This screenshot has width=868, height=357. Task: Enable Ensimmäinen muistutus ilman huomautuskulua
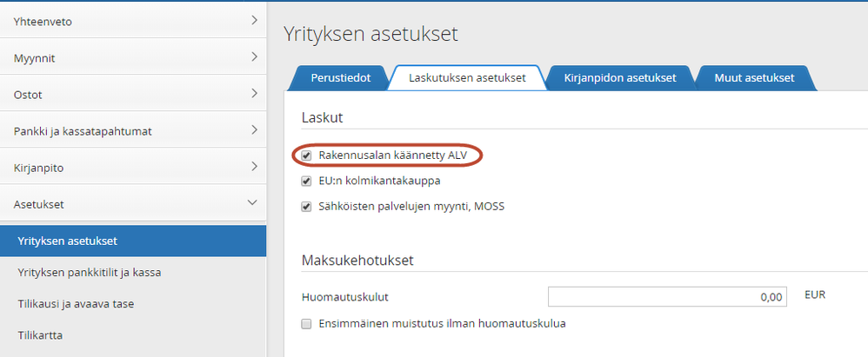pyautogui.click(x=306, y=324)
